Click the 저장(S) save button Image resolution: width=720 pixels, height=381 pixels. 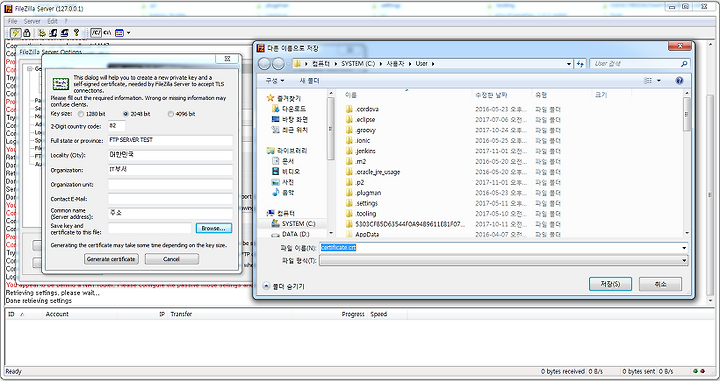click(x=610, y=284)
